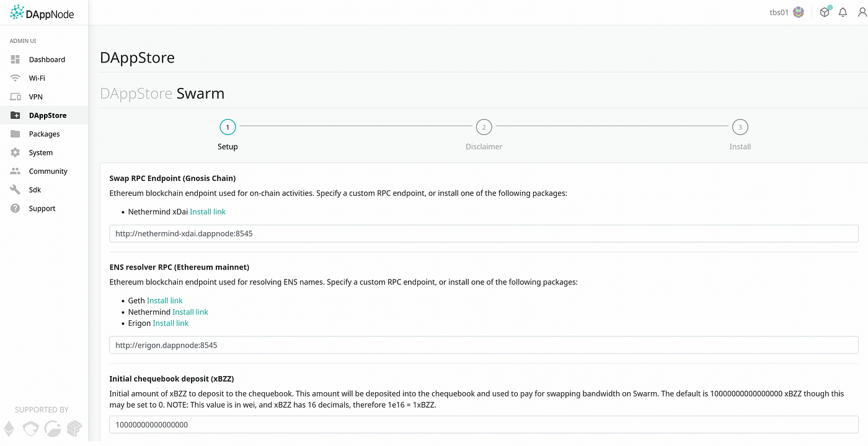Click the DAppStore breadcrumb text

point(136,94)
